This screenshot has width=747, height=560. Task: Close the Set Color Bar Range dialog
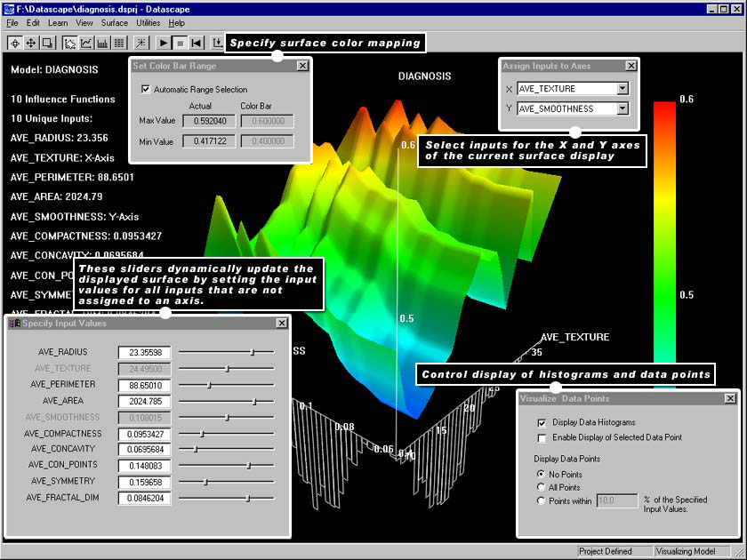[302, 66]
